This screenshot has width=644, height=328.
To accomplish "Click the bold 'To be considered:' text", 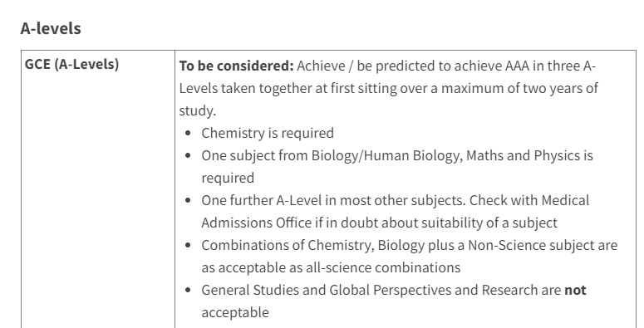I will pos(237,66).
